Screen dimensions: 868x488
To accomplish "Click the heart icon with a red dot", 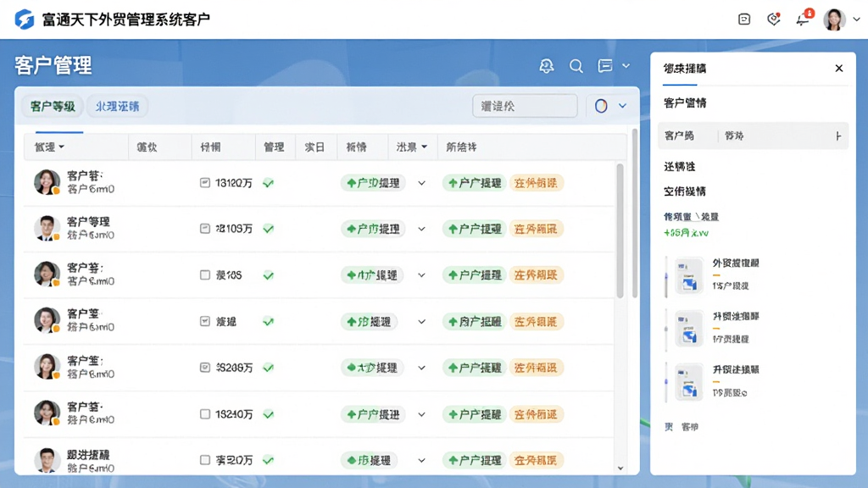I will click(x=773, y=19).
